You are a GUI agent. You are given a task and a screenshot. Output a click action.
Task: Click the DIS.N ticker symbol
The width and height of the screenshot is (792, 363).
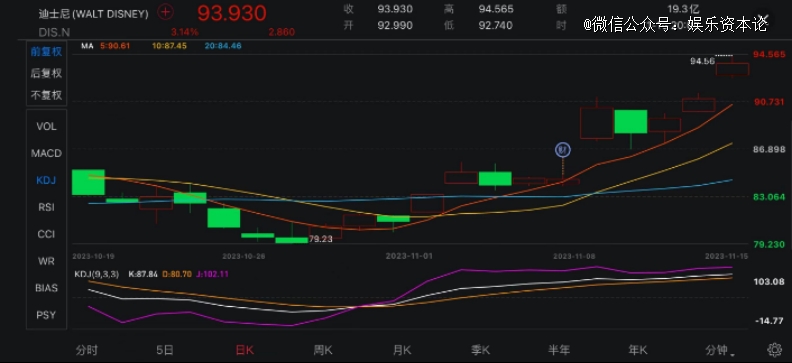click(54, 32)
